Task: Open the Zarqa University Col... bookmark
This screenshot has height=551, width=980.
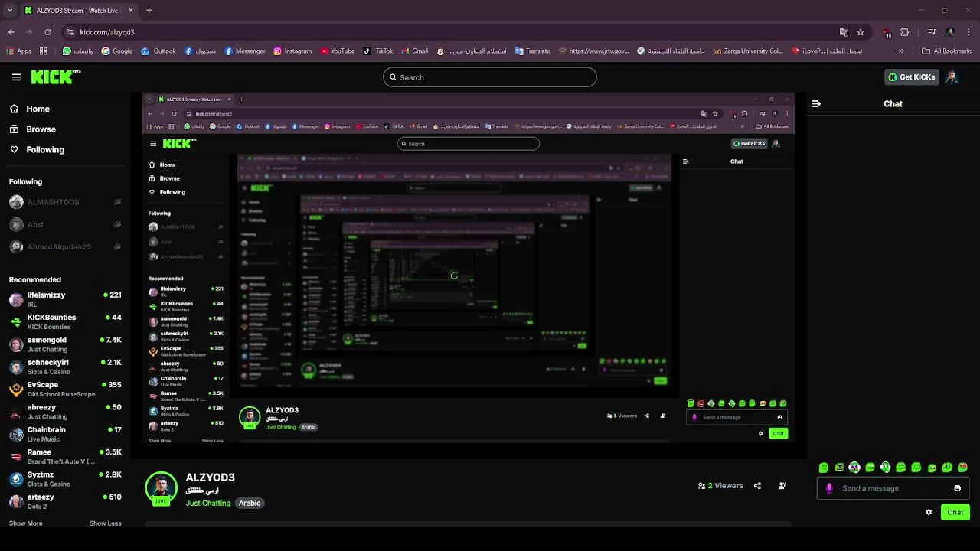Action: (x=747, y=51)
